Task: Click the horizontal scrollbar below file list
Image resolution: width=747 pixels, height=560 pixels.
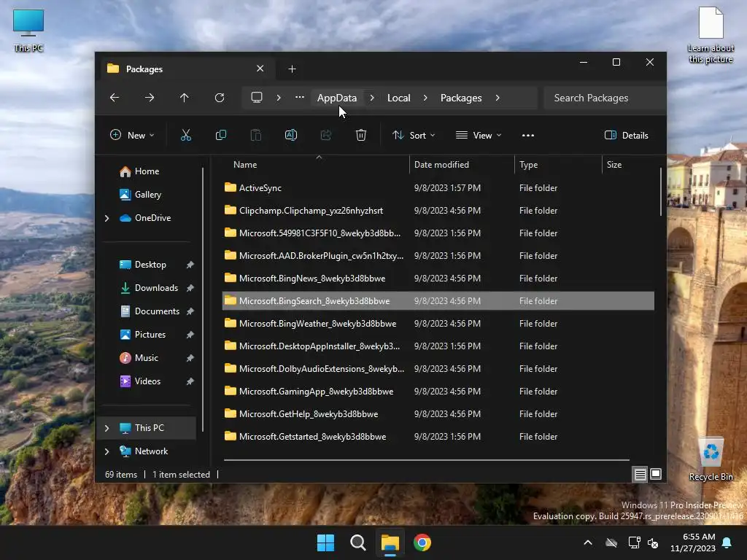Action: 426,460
